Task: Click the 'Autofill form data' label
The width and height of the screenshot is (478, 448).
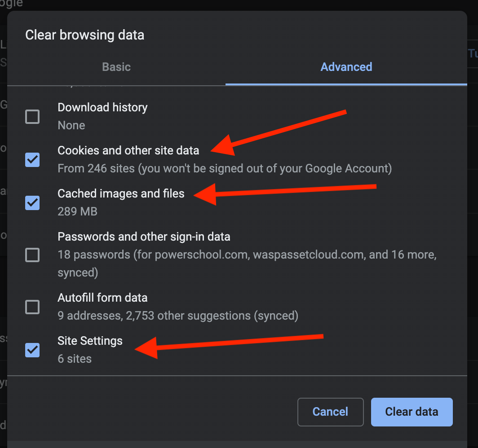Action: 102,298
